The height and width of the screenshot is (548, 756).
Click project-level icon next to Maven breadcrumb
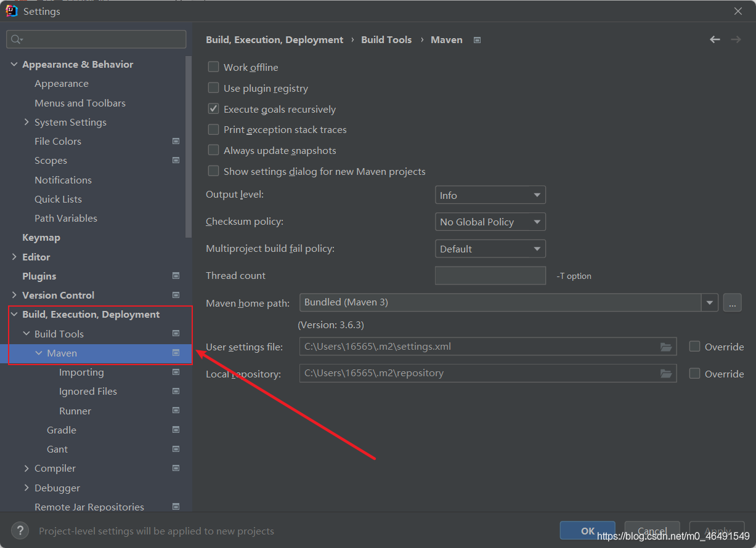coord(477,40)
